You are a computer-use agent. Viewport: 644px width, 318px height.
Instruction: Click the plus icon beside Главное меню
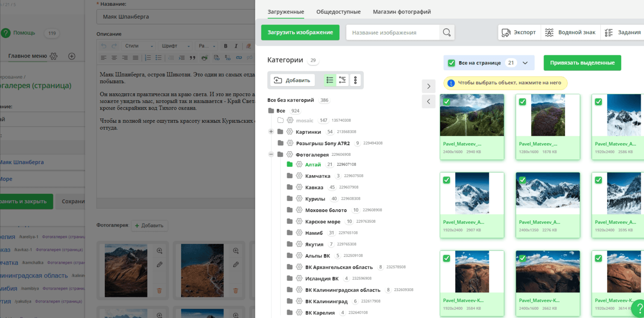tap(72, 56)
